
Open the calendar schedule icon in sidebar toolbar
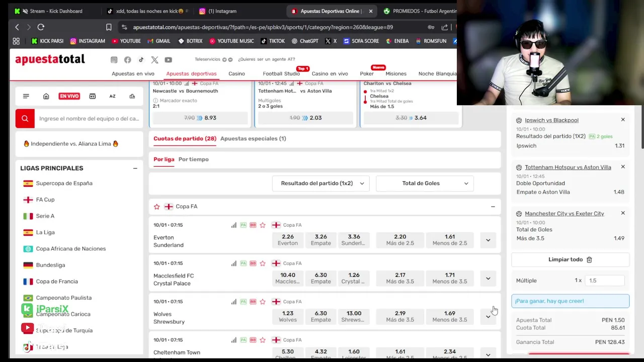click(92, 96)
